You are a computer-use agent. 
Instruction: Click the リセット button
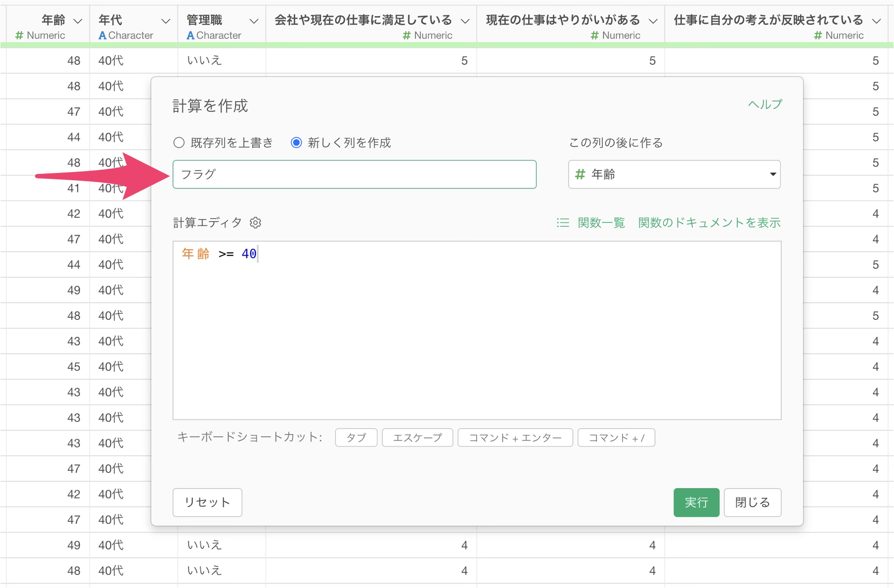point(207,502)
